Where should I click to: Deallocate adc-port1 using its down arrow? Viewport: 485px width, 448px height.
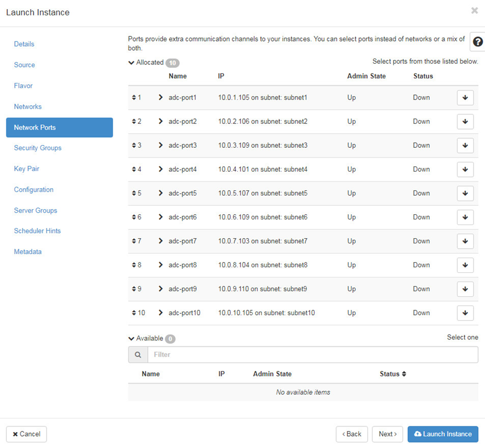pyautogui.click(x=465, y=98)
